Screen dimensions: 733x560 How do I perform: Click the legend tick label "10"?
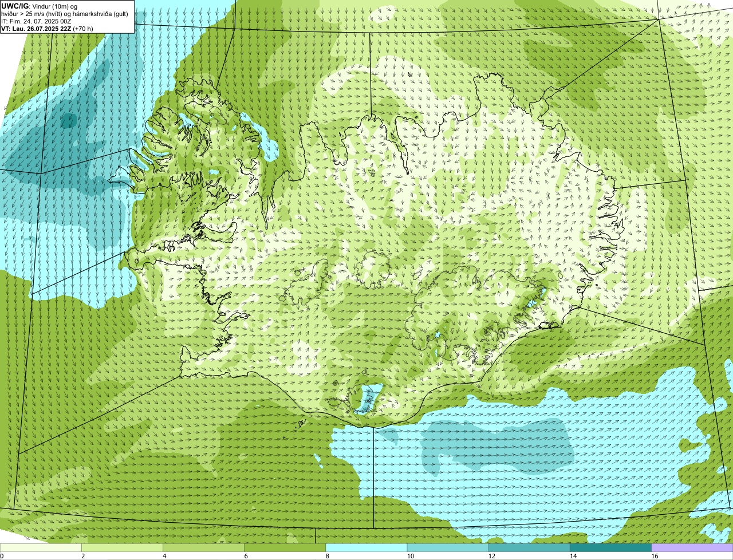(410, 556)
